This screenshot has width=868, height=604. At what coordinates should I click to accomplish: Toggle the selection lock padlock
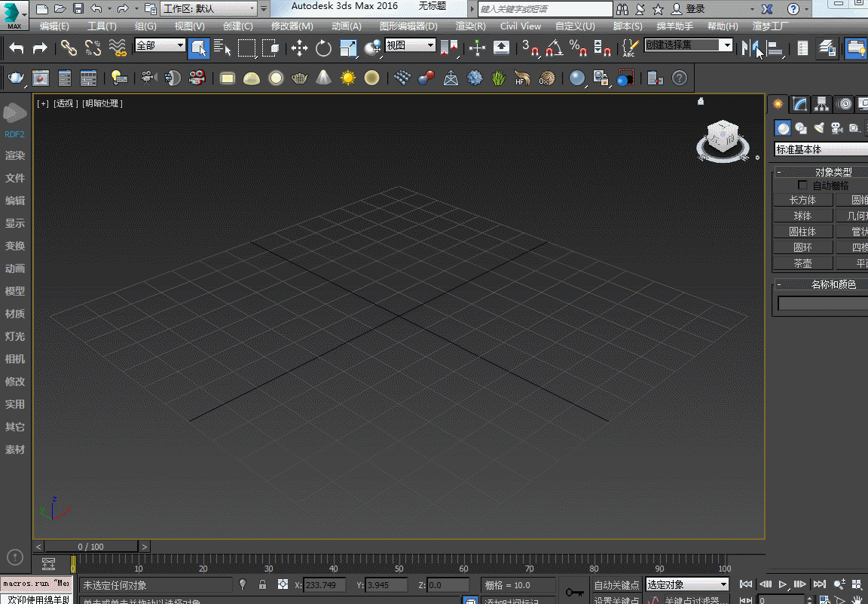pyautogui.click(x=262, y=584)
